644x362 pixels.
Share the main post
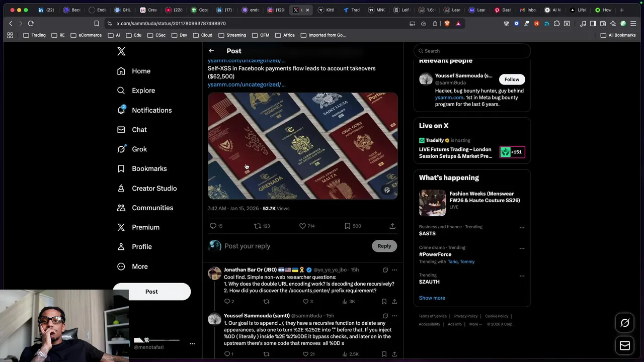392,226
